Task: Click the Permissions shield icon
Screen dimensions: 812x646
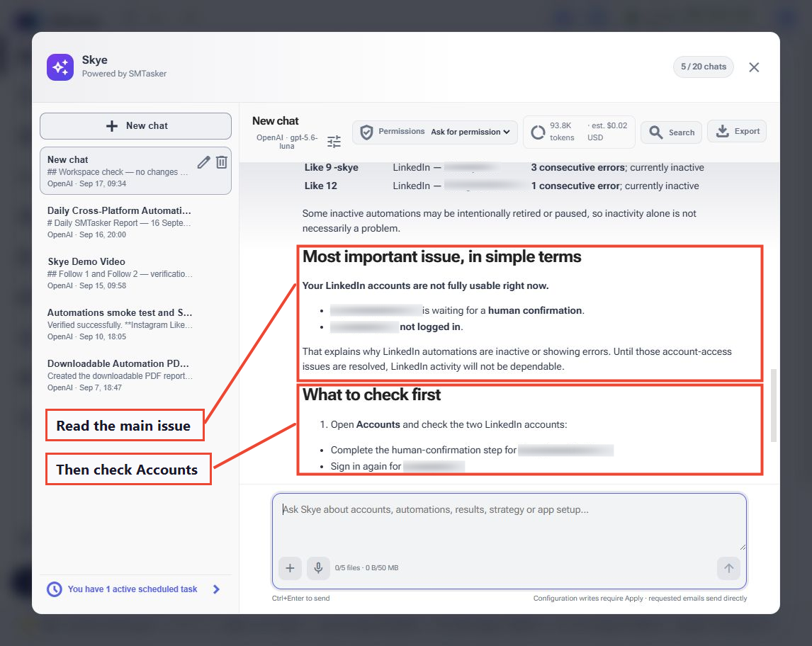Action: pos(366,132)
